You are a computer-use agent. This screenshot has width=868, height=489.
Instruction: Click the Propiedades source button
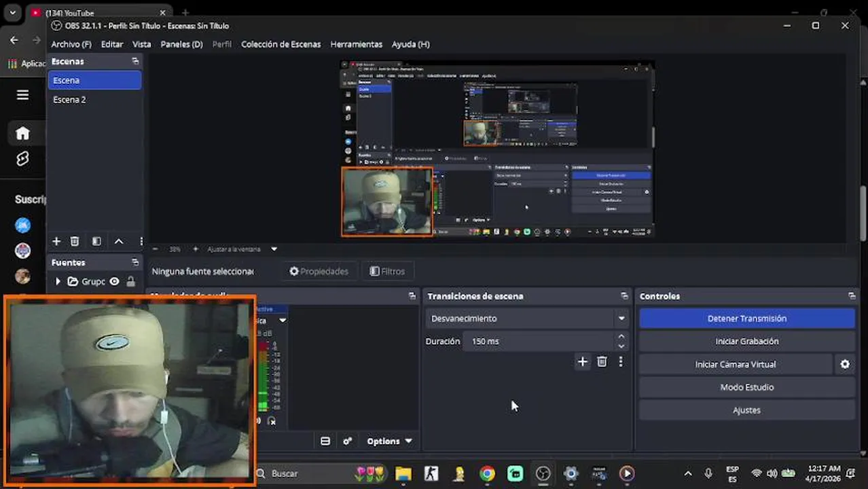pyautogui.click(x=319, y=271)
